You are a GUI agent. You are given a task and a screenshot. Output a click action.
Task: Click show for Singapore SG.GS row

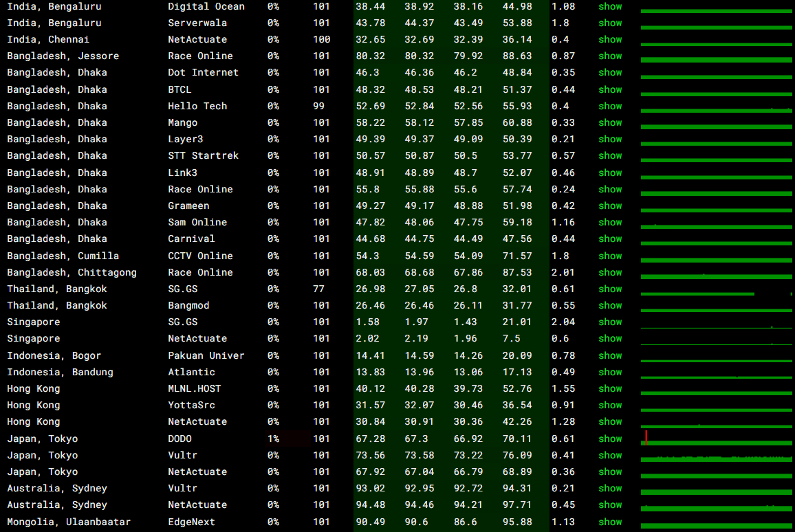(610, 322)
